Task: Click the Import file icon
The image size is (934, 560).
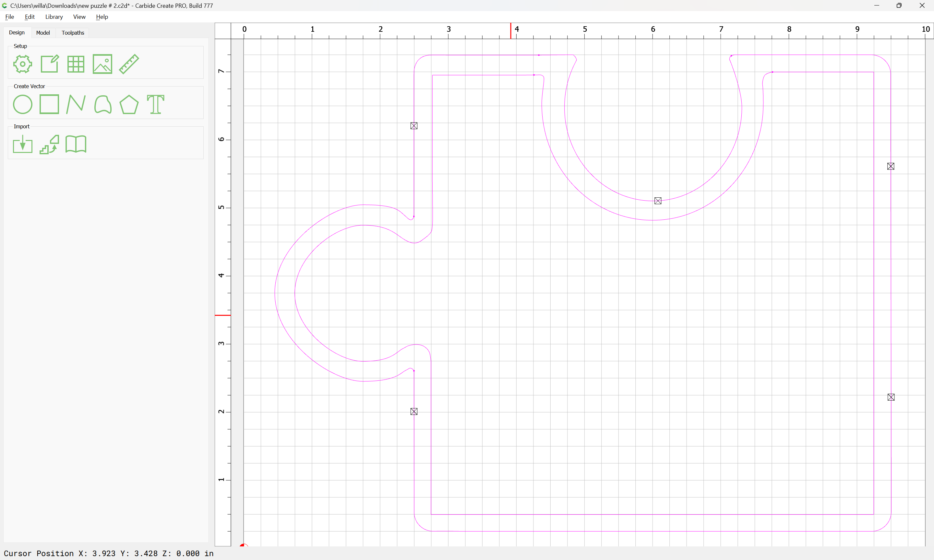Action: click(23, 144)
